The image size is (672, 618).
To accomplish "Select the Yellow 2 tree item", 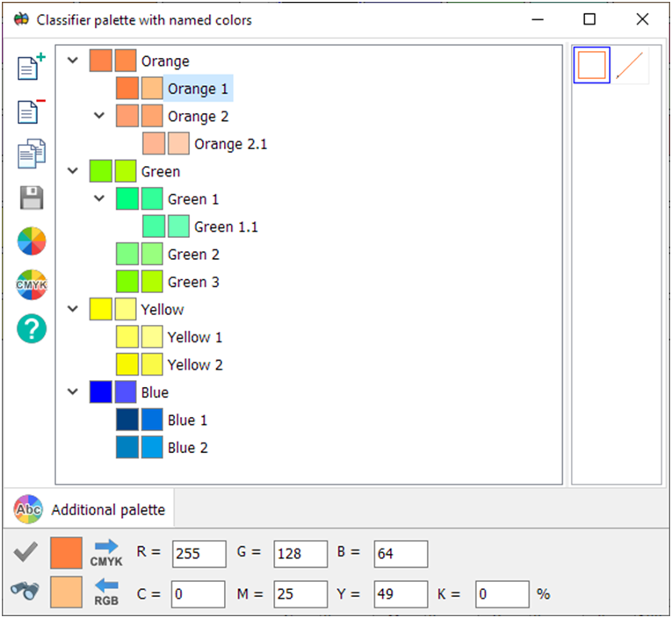I will tap(195, 364).
